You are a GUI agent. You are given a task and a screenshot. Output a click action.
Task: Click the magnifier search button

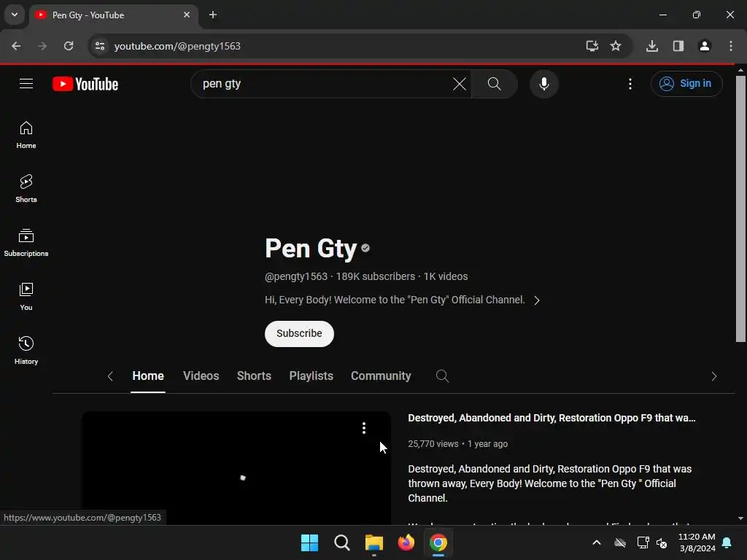(x=494, y=84)
